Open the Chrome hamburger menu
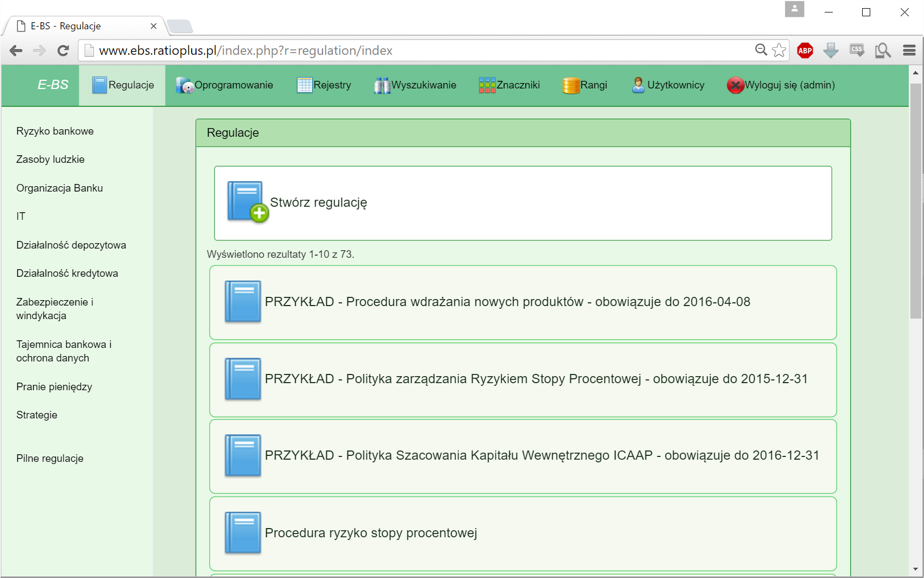This screenshot has height=578, width=924. point(909,50)
